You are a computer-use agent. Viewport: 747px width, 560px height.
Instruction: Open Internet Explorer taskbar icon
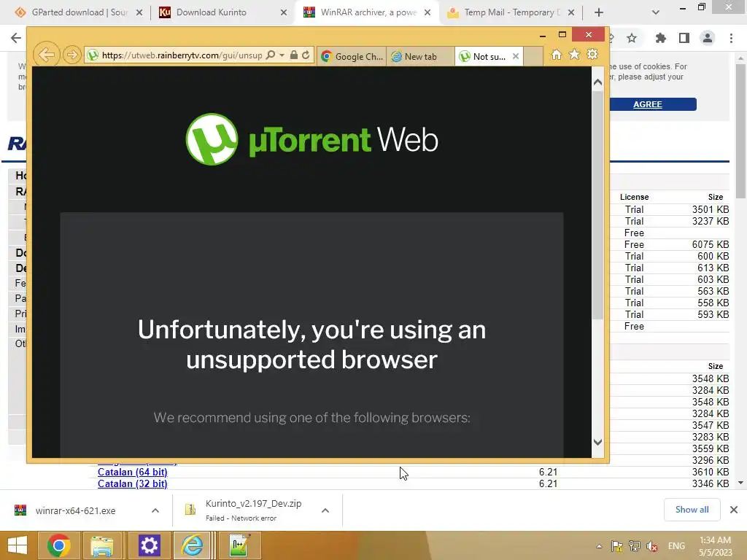coord(193,545)
